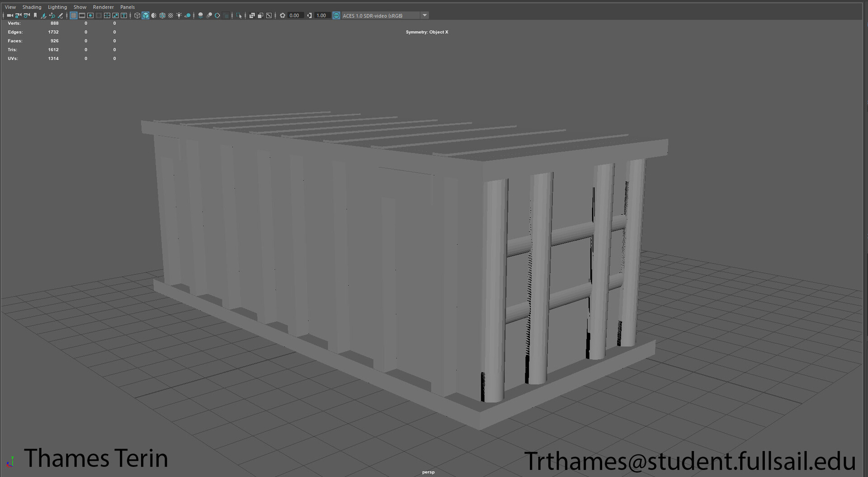This screenshot has height=477, width=868.
Task: Open Camera Attributes icon
Action: tap(27, 15)
